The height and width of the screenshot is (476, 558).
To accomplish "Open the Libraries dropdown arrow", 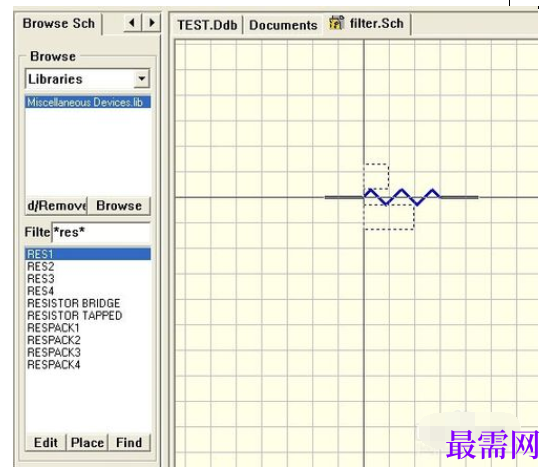I will click(142, 78).
